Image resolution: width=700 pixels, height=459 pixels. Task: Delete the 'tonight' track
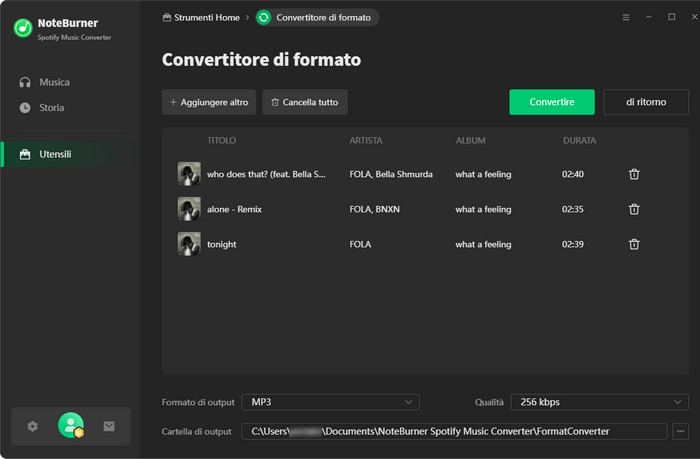[x=634, y=244]
